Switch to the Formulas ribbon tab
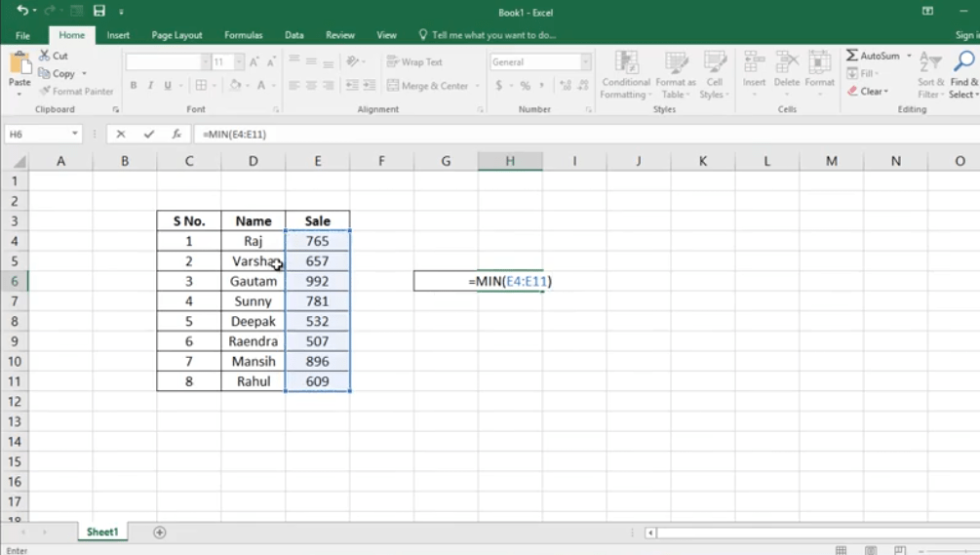 (243, 35)
